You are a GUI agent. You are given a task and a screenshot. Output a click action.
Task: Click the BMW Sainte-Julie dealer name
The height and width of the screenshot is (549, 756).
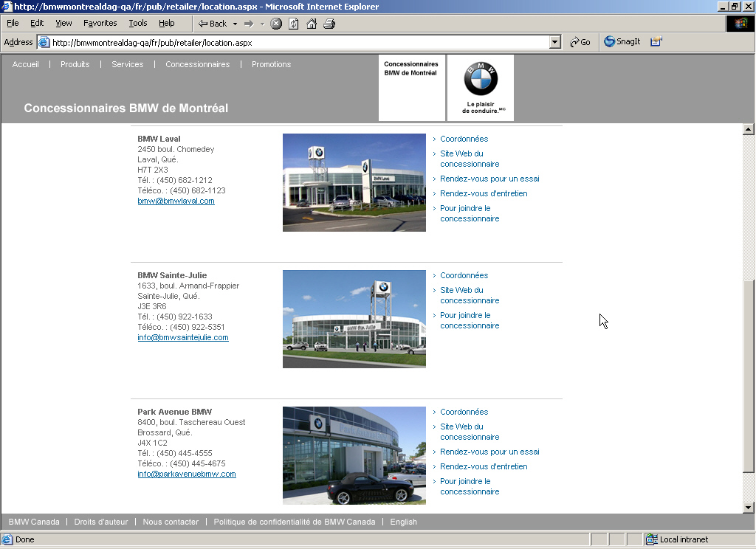pos(172,275)
